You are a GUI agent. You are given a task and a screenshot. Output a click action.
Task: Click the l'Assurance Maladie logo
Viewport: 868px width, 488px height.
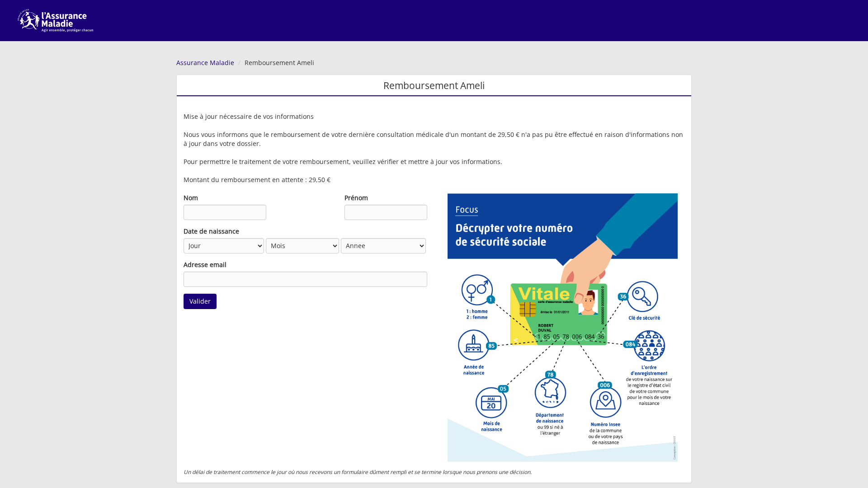55,20
